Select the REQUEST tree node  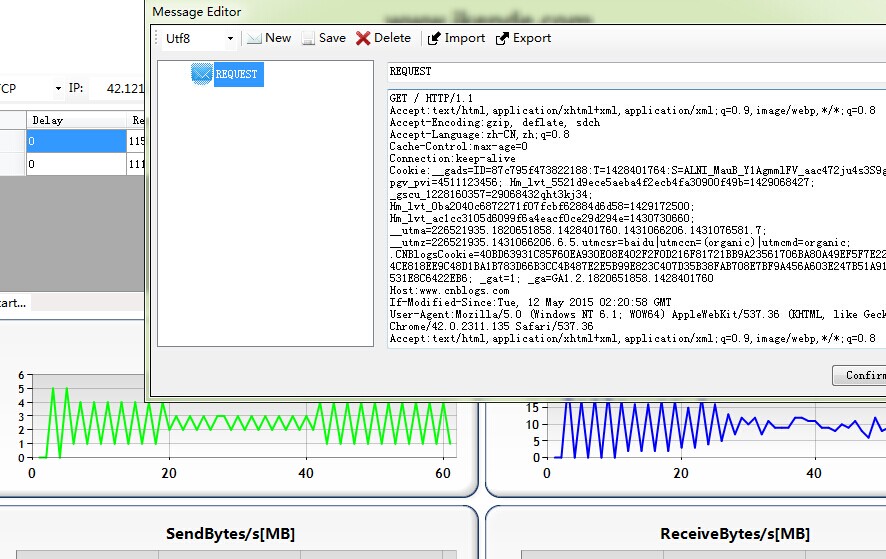pyautogui.click(x=236, y=74)
